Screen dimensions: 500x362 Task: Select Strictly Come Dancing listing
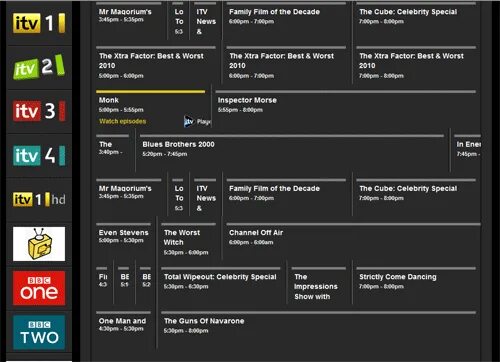(416, 284)
